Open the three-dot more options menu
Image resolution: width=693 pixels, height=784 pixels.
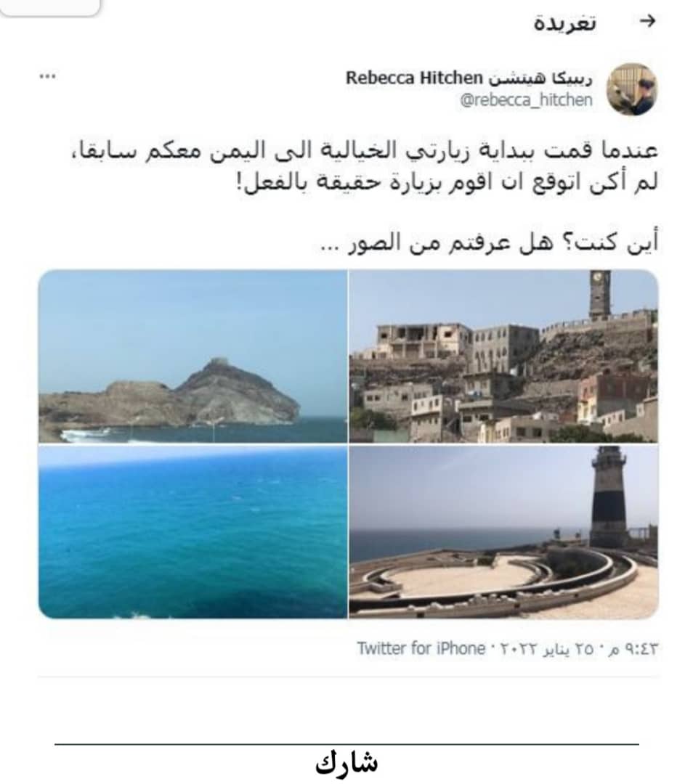click(47, 76)
